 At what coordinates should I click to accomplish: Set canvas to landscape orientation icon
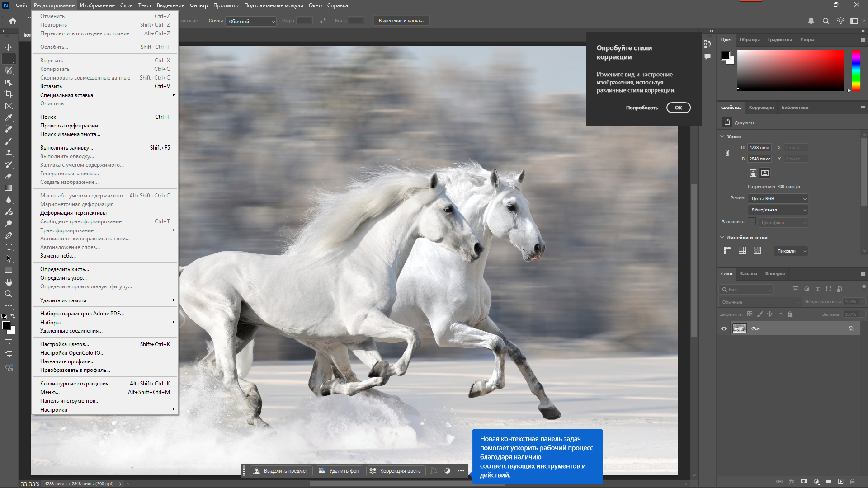click(765, 173)
